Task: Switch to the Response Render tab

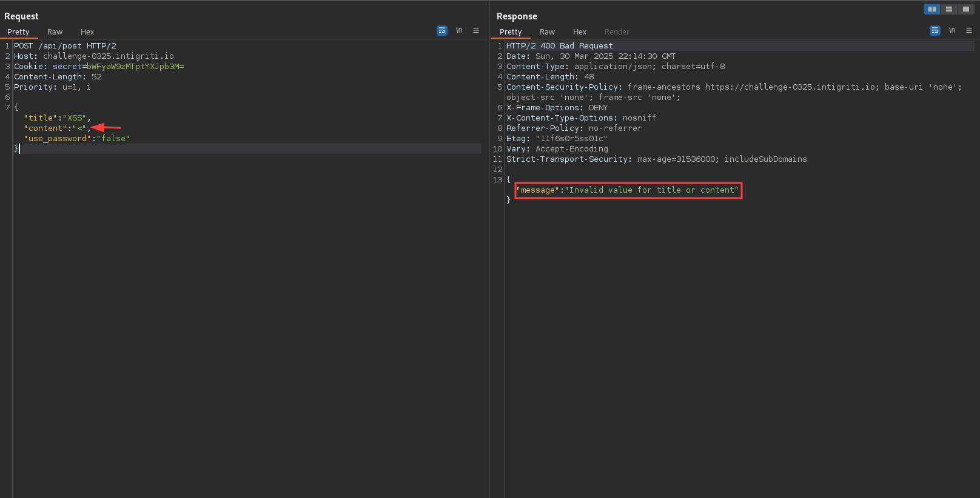Action: [x=617, y=32]
